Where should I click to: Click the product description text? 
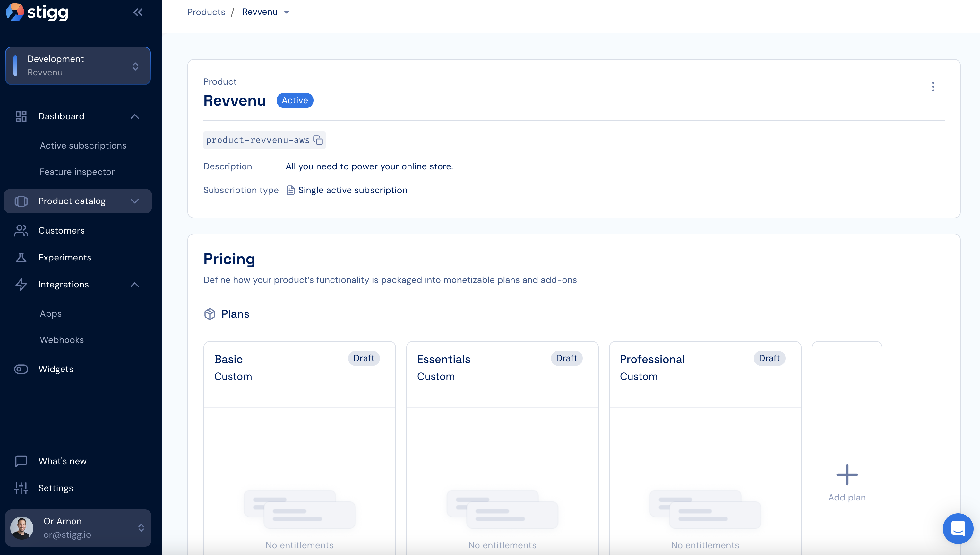pos(369,166)
